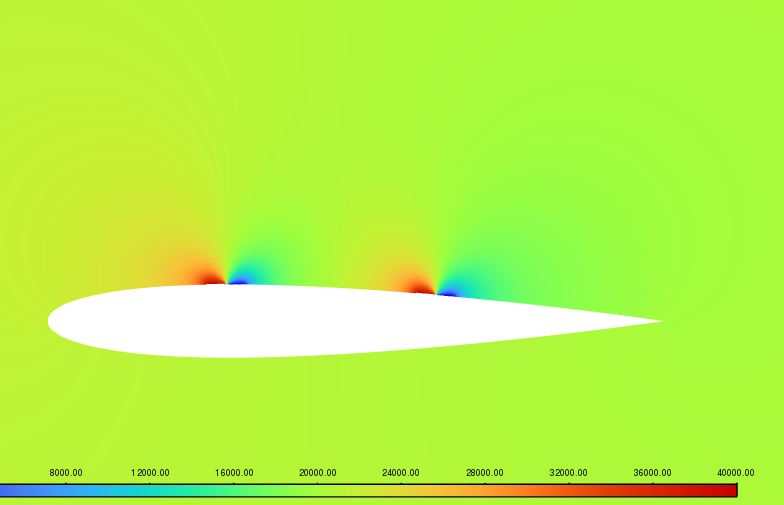Click the blue low-pressure spot right of second red spot
The width and height of the screenshot is (784, 505).
click(x=449, y=293)
